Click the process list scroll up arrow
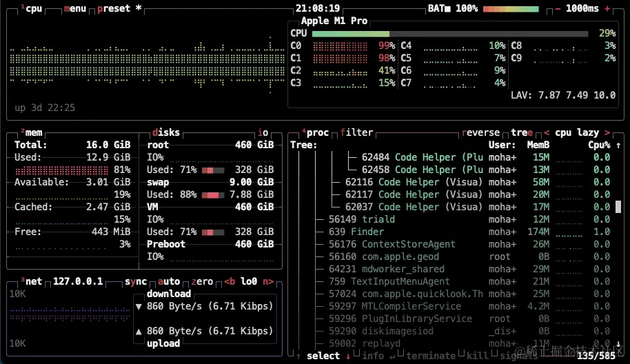Viewport: 630px width, 364px height. (618, 145)
